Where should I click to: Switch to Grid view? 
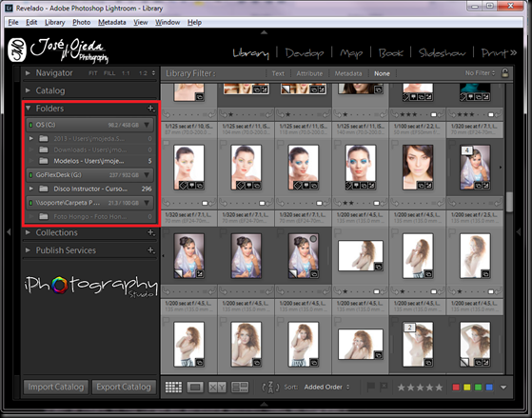tap(173, 388)
